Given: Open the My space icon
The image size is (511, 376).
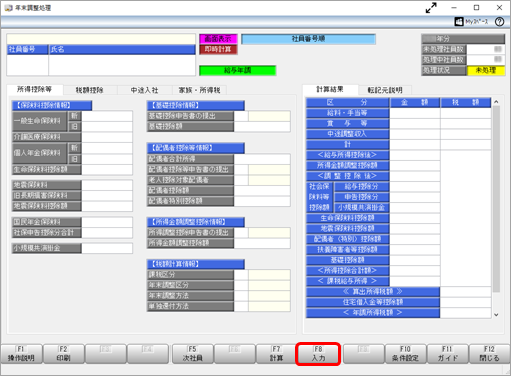Looking at the screenshot, I should click(471, 22).
